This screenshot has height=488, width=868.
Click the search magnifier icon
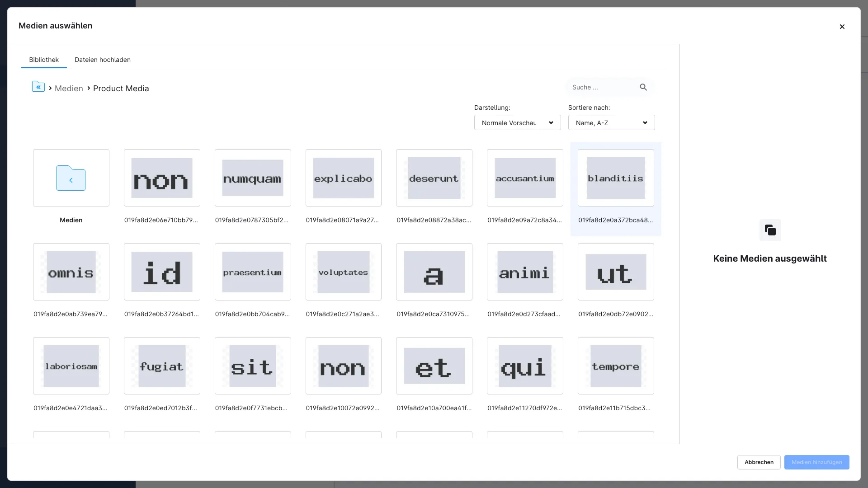[x=643, y=87]
